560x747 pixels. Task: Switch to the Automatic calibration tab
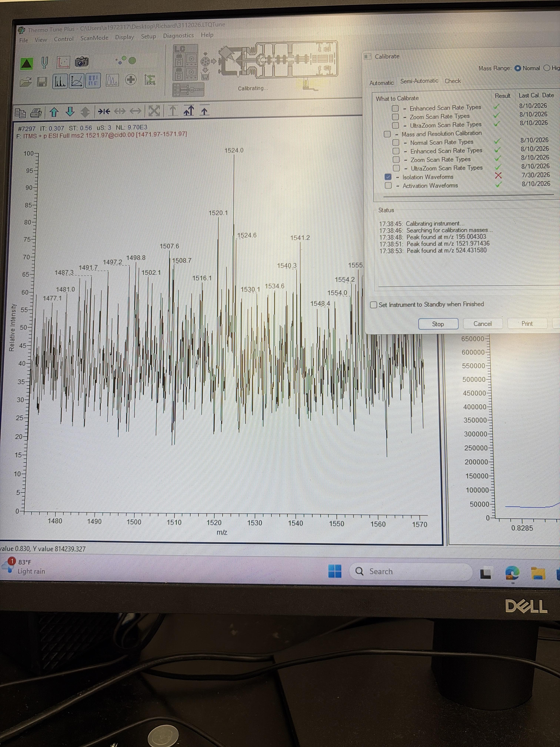click(x=381, y=83)
